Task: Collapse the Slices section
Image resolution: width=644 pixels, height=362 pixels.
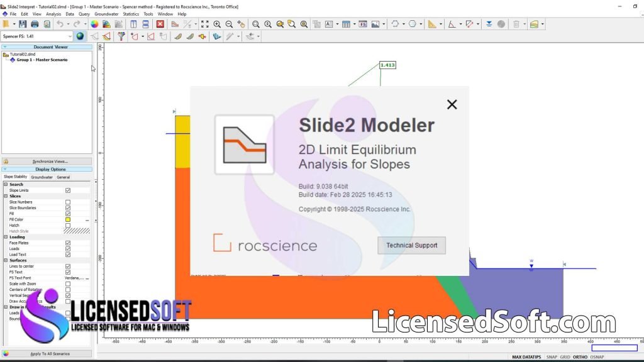Action: (6, 196)
